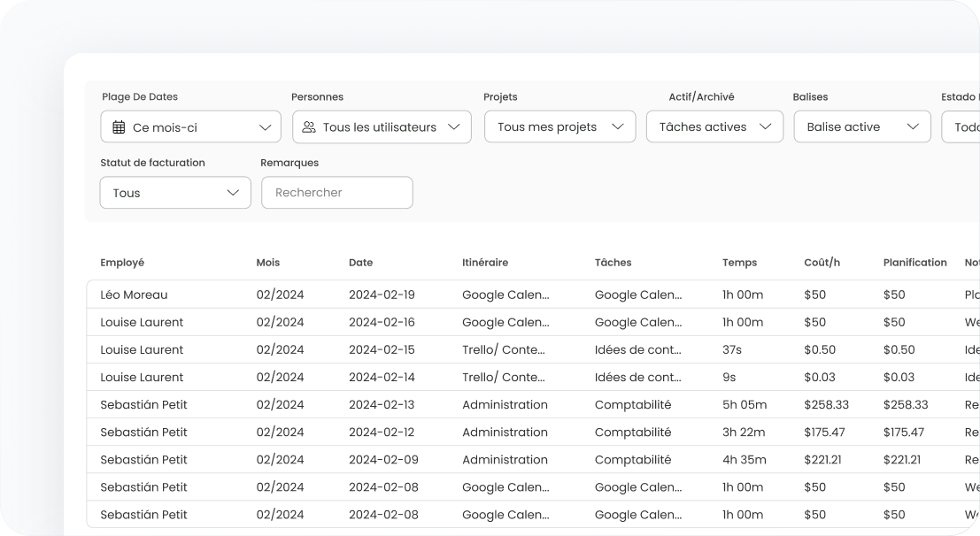Select the Léo Moreau employee cell

click(134, 295)
